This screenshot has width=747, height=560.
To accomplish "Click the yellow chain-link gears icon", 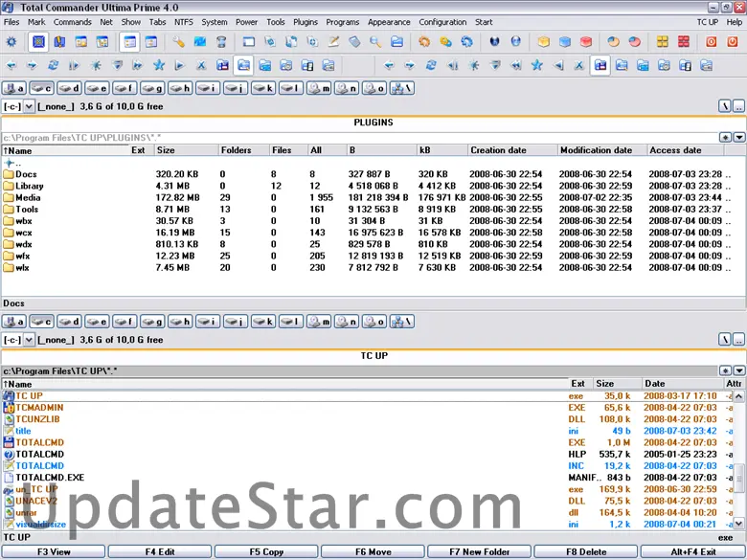I will click(x=445, y=42).
